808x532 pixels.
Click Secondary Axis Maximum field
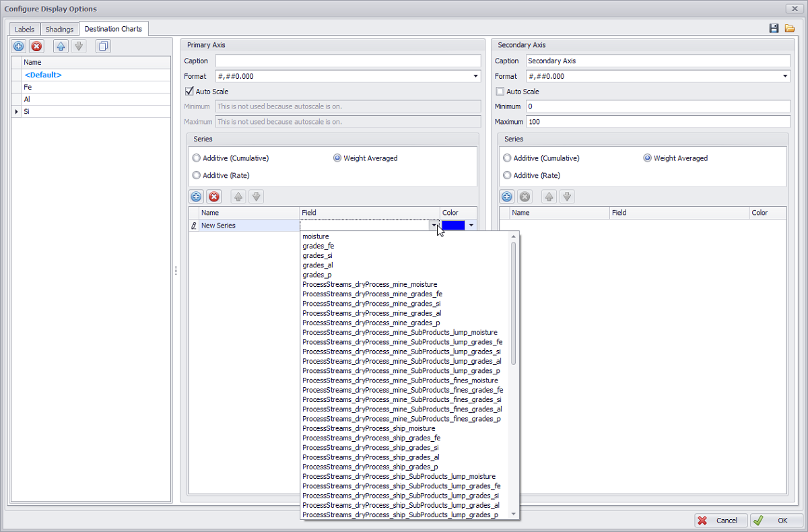click(658, 122)
